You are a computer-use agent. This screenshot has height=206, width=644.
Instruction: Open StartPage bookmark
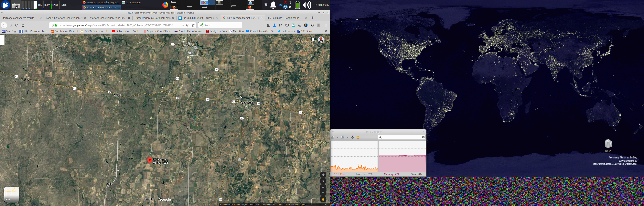[10, 31]
